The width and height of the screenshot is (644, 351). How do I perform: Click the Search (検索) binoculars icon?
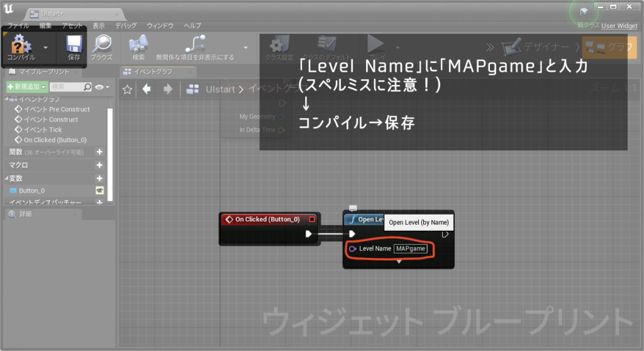pos(138,45)
